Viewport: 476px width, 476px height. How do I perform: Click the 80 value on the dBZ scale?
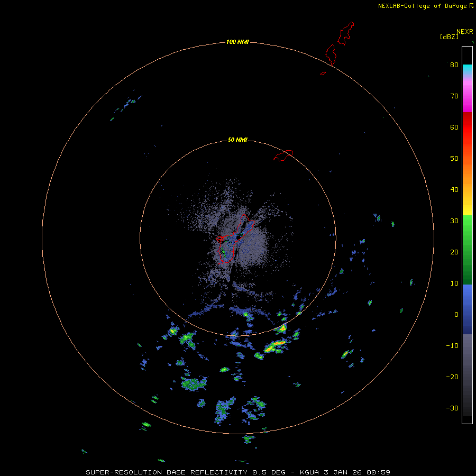tap(454, 65)
